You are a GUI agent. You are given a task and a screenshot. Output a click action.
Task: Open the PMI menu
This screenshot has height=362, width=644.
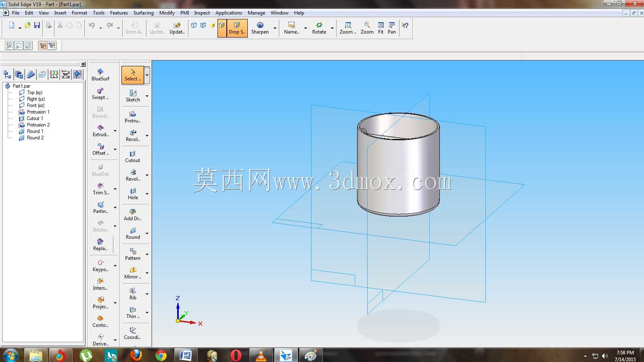coord(184,13)
